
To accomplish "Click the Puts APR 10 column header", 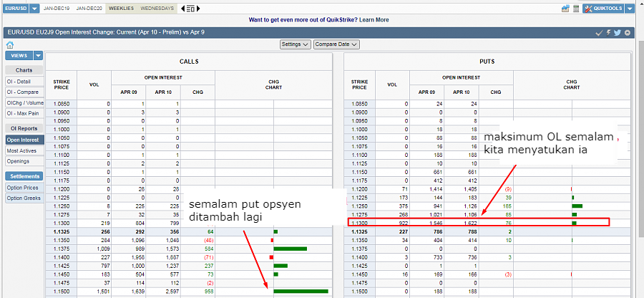I will pos(462,92).
